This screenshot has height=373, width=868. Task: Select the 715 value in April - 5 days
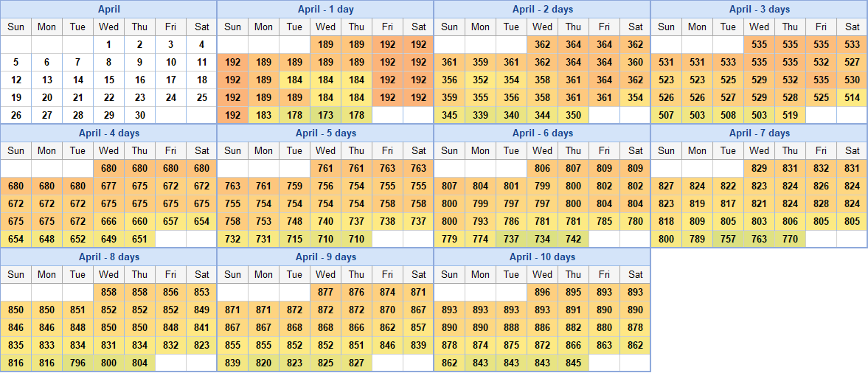coord(294,240)
